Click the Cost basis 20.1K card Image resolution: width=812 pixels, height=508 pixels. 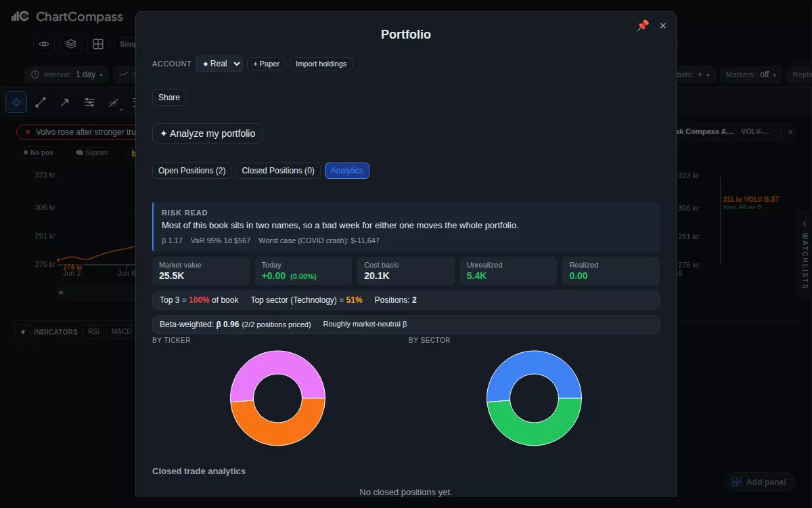(406, 271)
